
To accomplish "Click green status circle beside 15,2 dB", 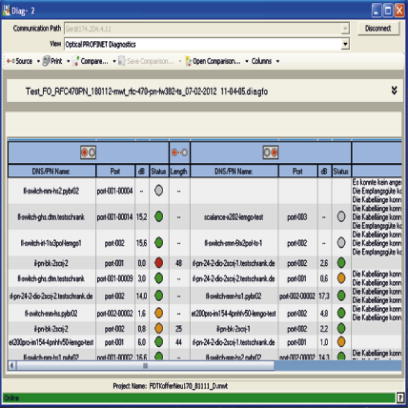I will tap(159, 217).
